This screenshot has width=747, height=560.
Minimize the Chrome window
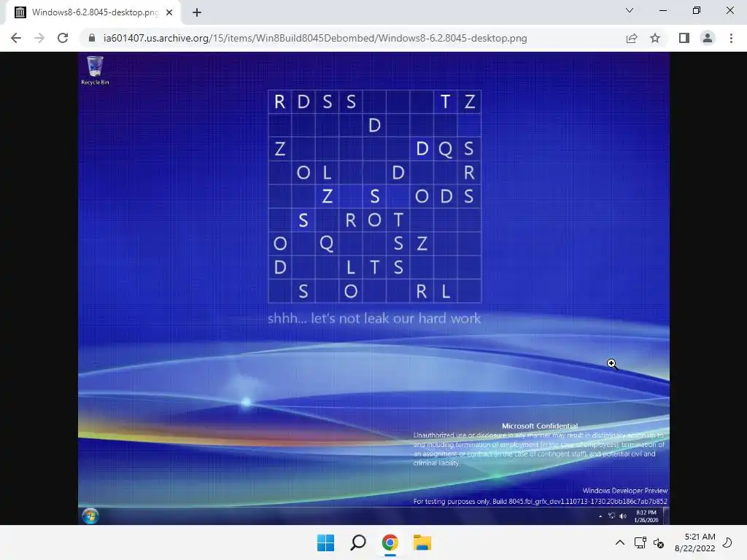662,10
